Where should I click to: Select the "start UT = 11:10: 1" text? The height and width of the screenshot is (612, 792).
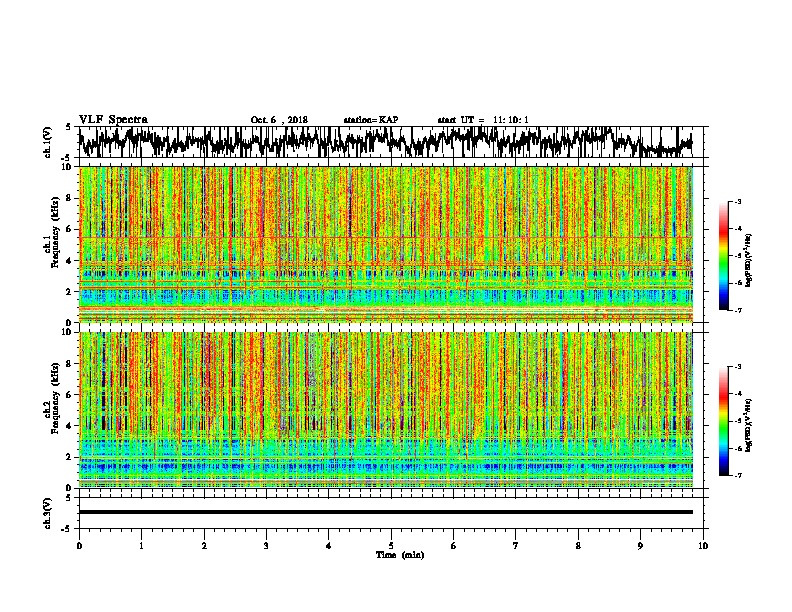pos(483,120)
